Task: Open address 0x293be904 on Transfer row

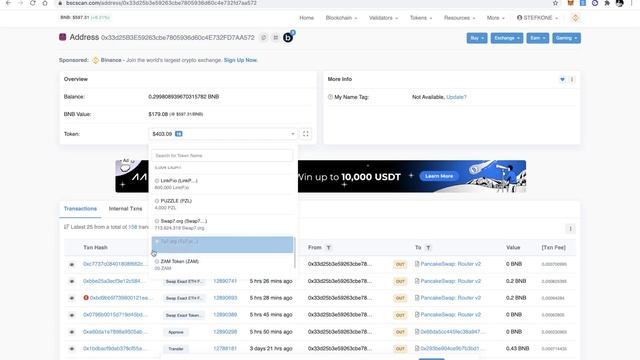Action: point(451,349)
